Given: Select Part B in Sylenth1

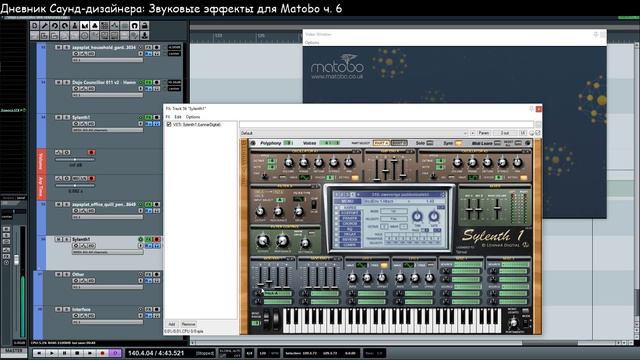Looking at the screenshot, I should pyautogui.click(x=399, y=143).
